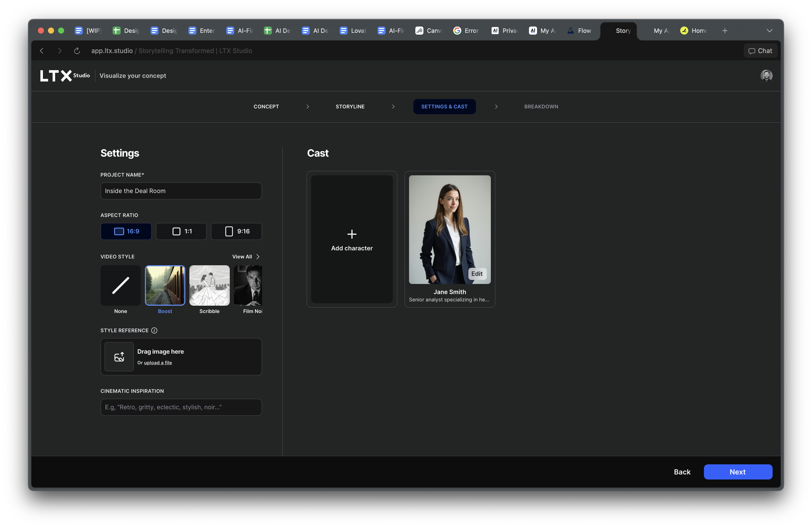The height and width of the screenshot is (528, 812).
Task: Open a new browser tab
Action: [725, 31]
